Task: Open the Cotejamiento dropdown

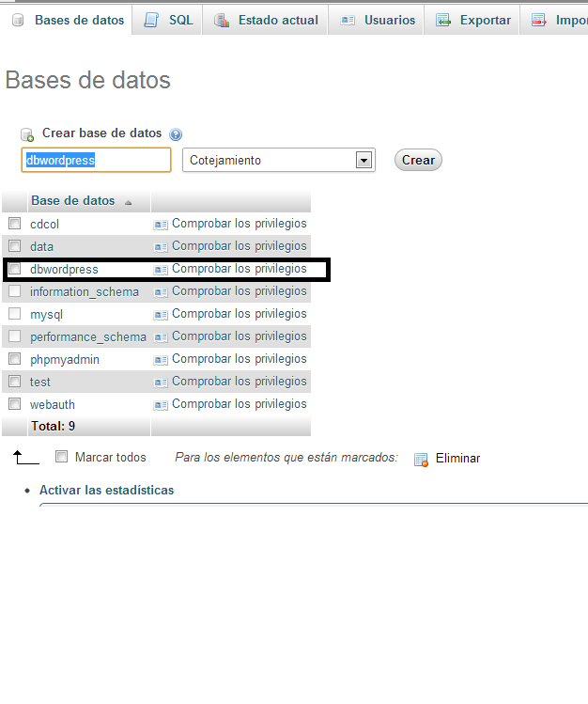Action: (279, 160)
